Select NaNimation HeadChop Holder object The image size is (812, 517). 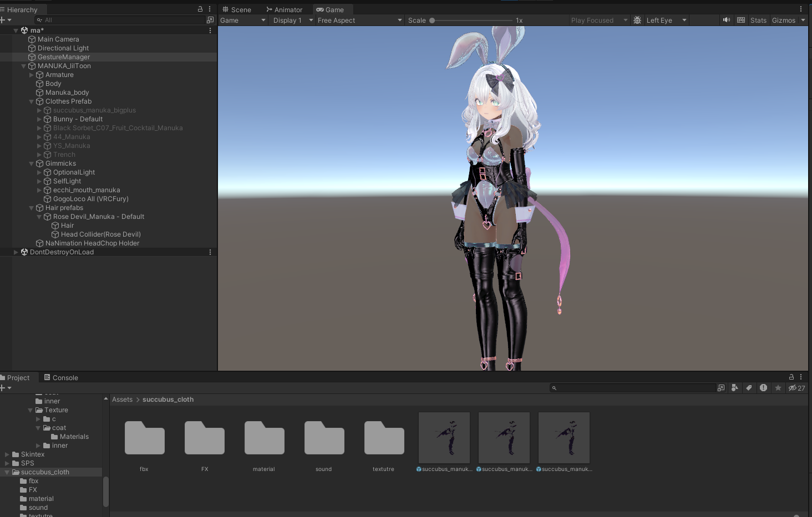coord(92,243)
